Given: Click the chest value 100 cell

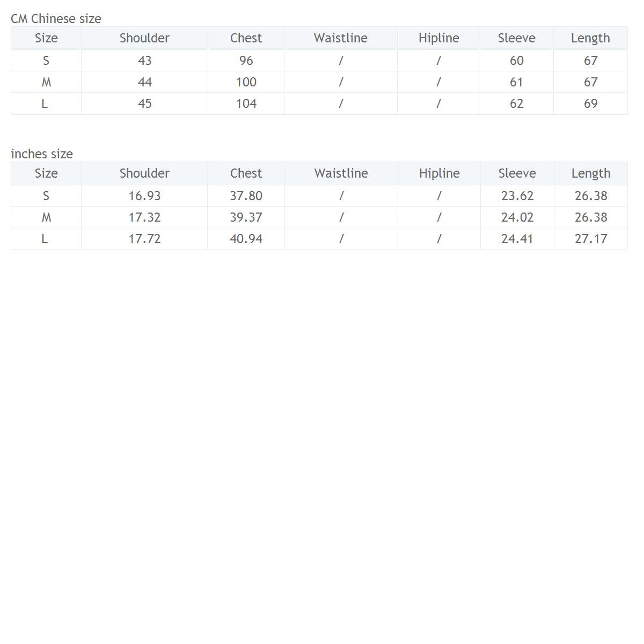Looking at the screenshot, I should coord(246,82).
